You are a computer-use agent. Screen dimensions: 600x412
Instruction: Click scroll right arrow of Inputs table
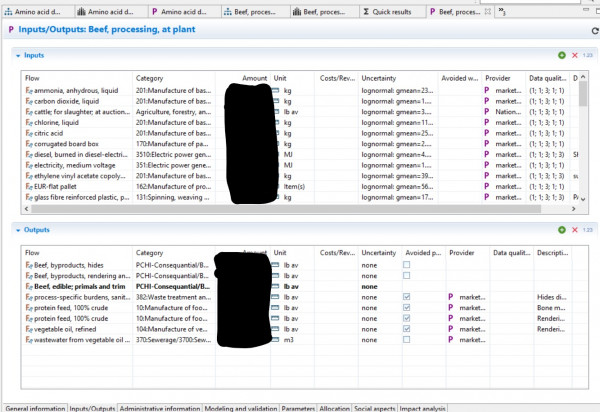coord(574,209)
